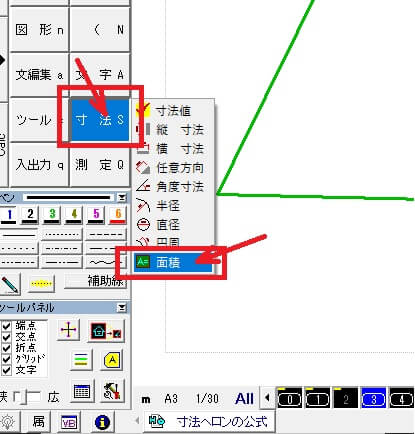Collapse the ツールパネル header arrow

[122, 307]
